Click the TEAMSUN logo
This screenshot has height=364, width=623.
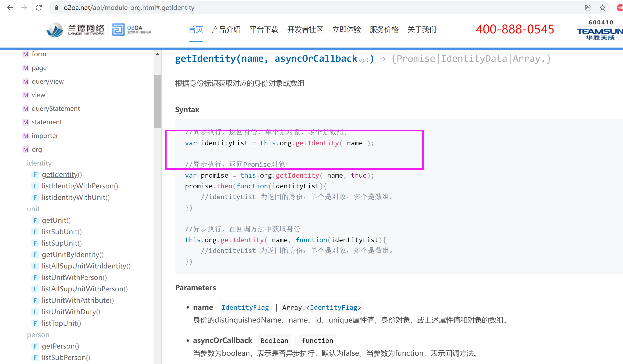599,31
